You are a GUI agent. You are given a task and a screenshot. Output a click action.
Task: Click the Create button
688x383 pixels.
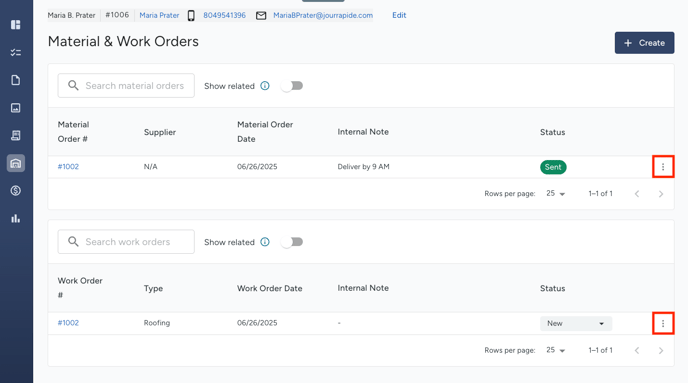[644, 43]
